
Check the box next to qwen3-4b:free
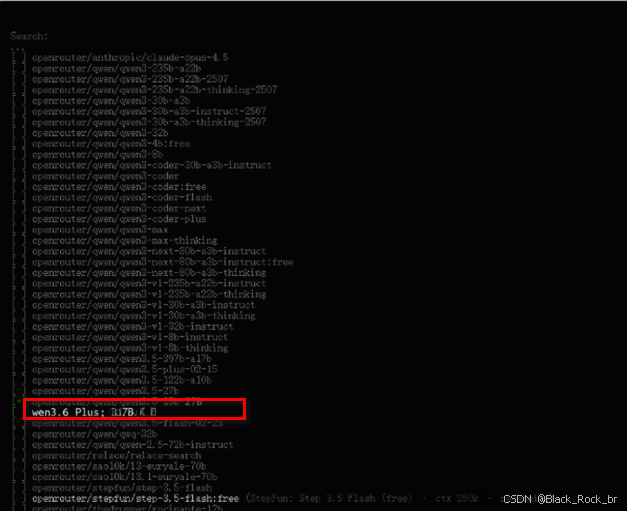[19, 144]
